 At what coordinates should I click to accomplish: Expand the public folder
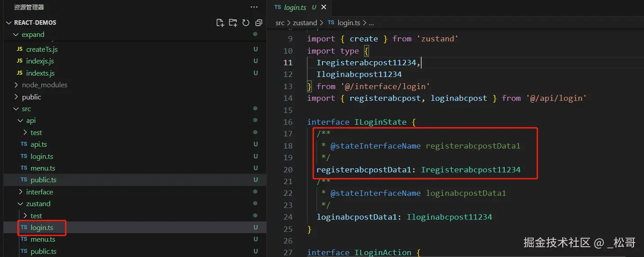tap(31, 97)
